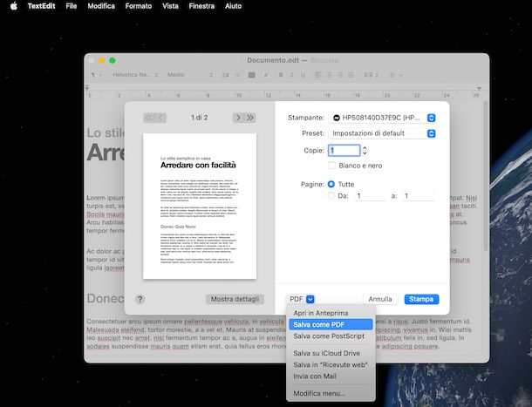Open the paragraph styles dropdown in toolbar
The width and height of the screenshot is (532, 407).
[x=96, y=75]
